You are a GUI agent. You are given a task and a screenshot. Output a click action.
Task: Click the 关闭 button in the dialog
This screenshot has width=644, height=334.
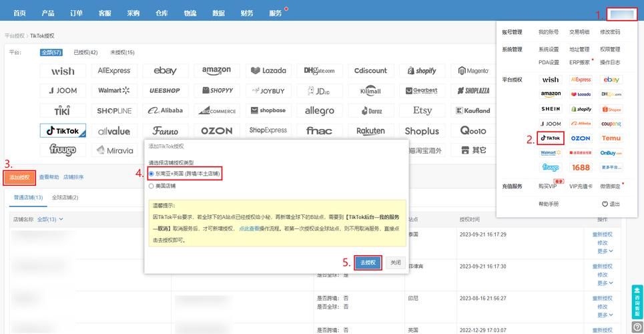tap(396, 263)
